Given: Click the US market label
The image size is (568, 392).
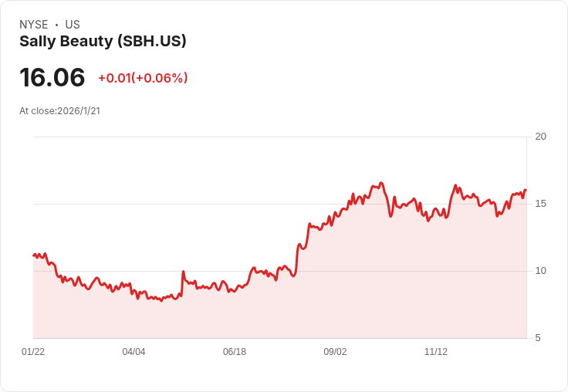Looking at the screenshot, I should 73,25.
